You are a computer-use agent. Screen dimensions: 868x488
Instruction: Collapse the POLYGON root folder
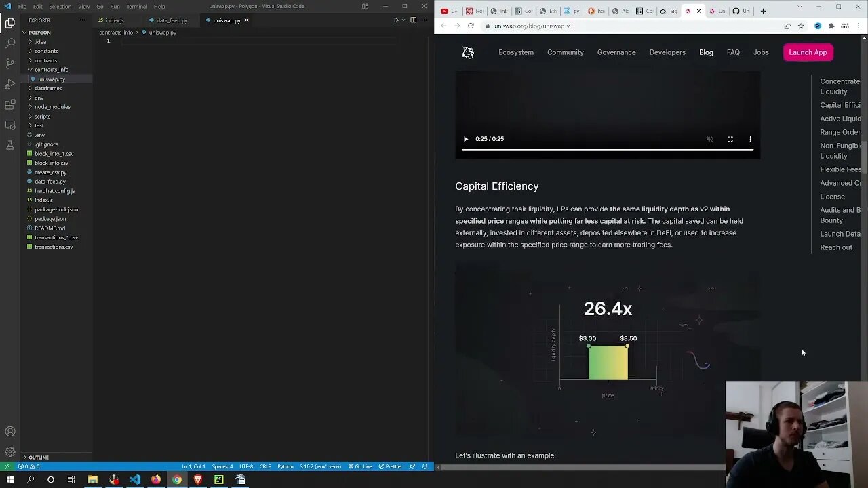pos(39,32)
